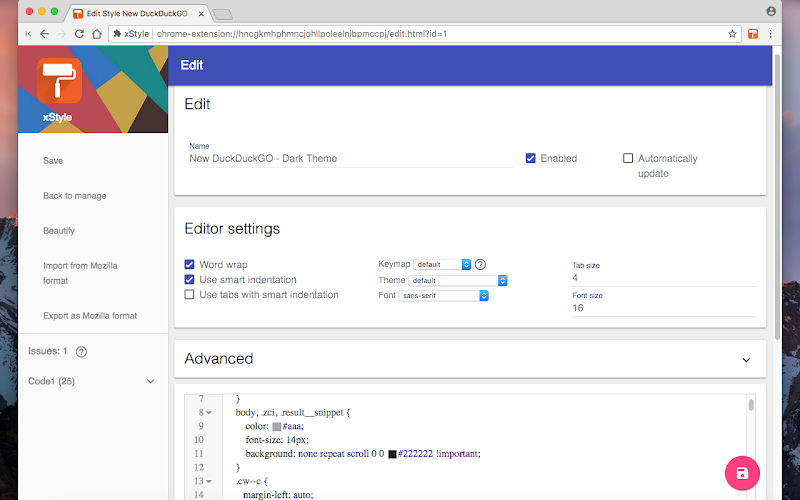Fold code line 8 with gutter arrow
This screenshot has height=500, width=800.
tap(209, 413)
